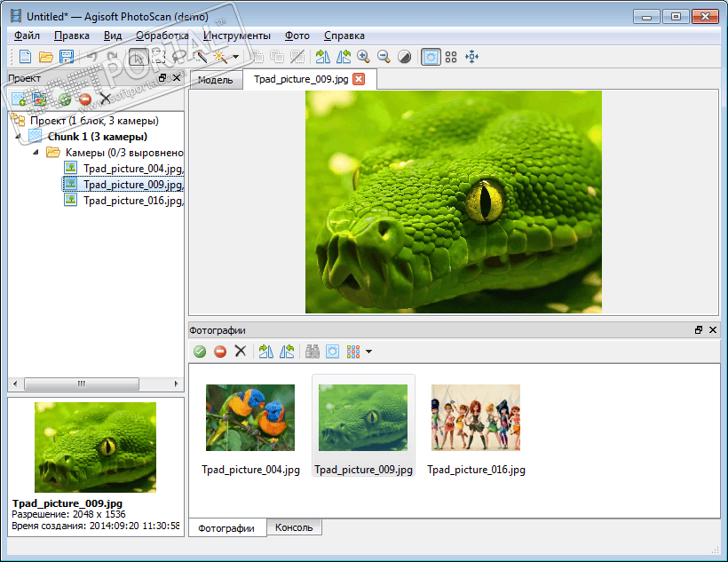Save the project with floppy icon
The height and width of the screenshot is (562, 728).
coord(67,57)
